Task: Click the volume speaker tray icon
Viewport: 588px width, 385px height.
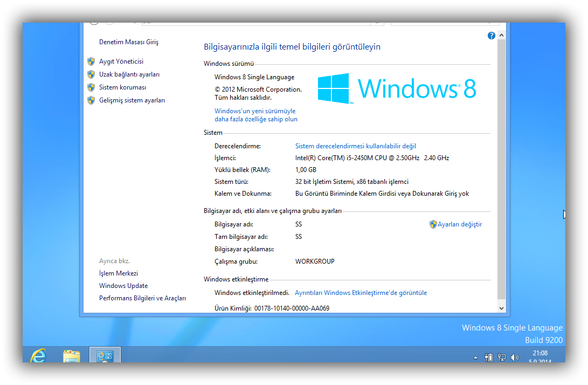Action: (x=514, y=357)
